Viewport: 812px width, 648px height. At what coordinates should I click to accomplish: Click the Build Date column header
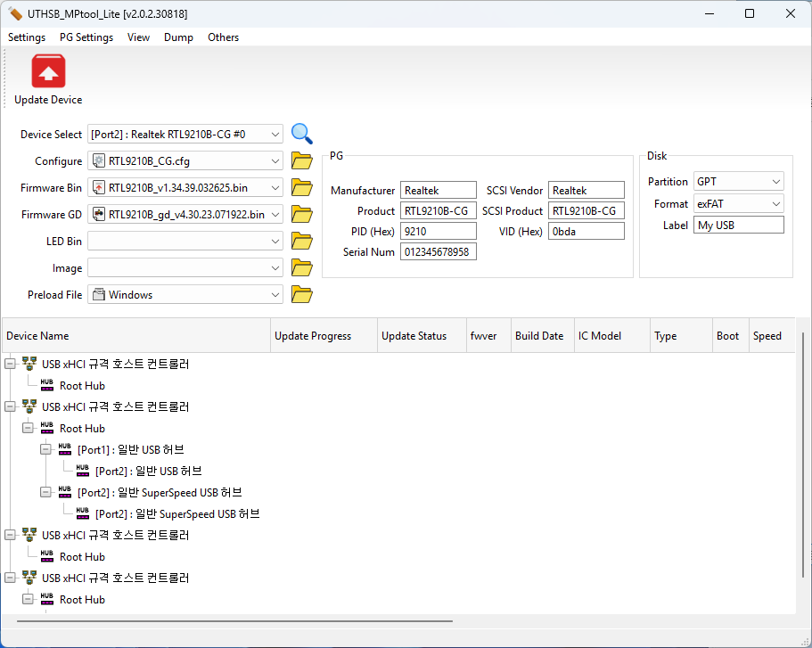[x=542, y=336]
